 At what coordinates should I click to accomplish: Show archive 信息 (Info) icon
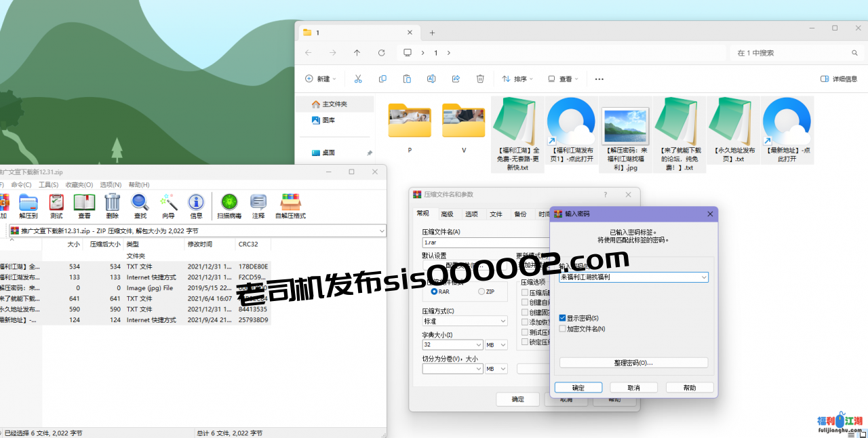pyautogui.click(x=196, y=203)
